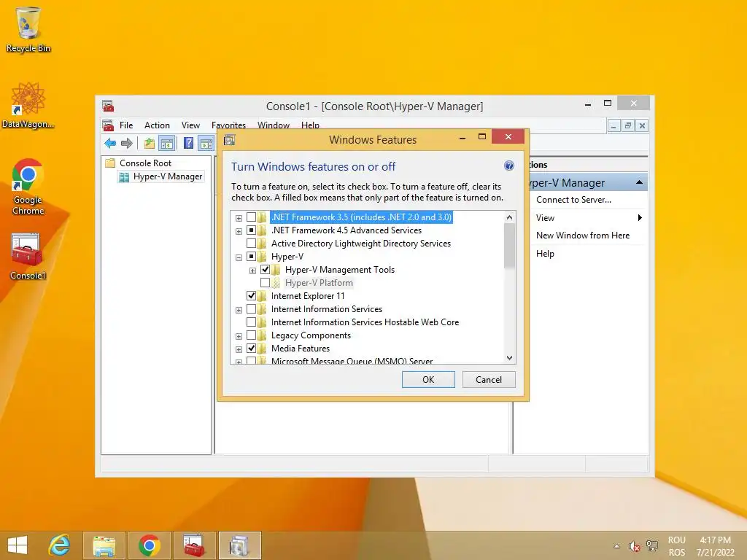Uncheck Media Features checkbox
747x560 pixels.
coord(251,349)
